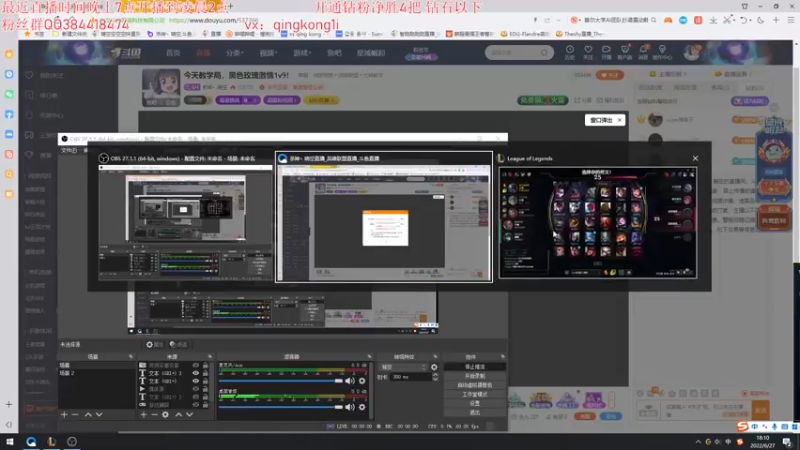Open the taskbar notification center
This screenshot has width=800, height=450.
point(787,442)
